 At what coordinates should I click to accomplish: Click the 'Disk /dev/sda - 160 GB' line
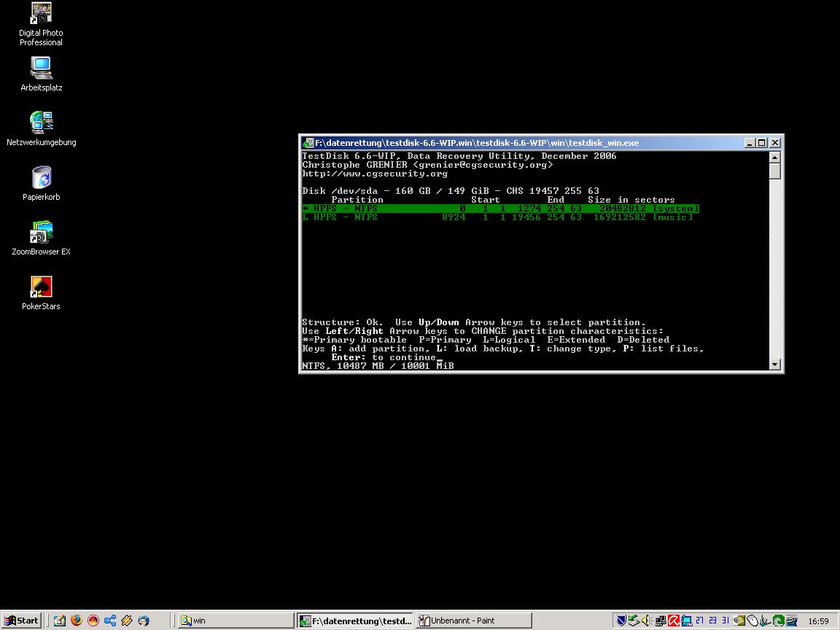(451, 191)
